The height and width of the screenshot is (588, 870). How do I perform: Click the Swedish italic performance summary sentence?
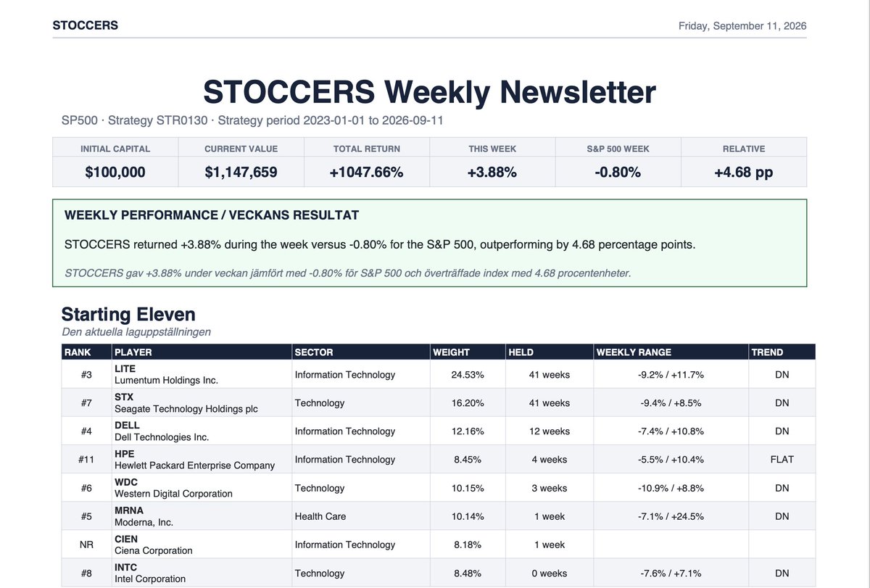[347, 273]
